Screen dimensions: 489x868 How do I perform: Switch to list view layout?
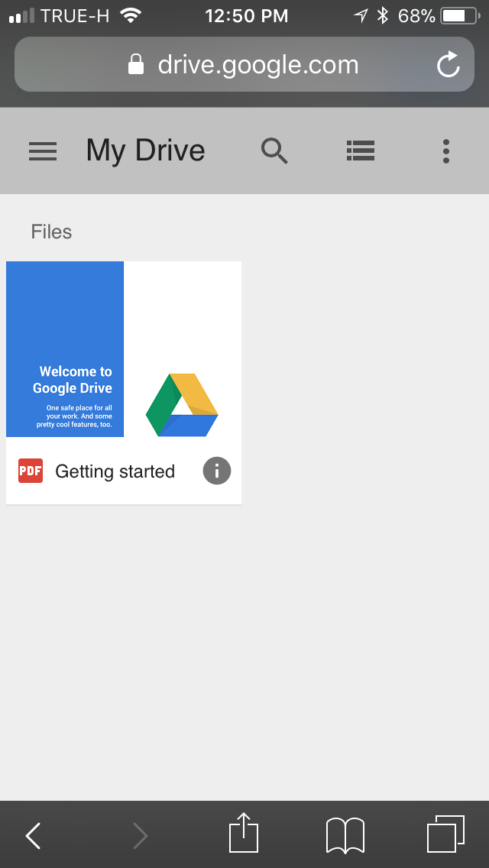point(361,151)
